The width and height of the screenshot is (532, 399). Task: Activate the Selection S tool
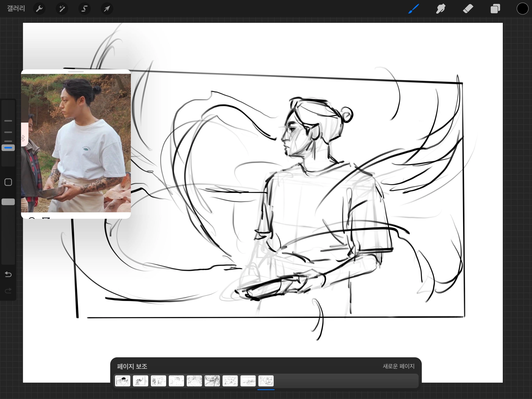click(x=84, y=9)
